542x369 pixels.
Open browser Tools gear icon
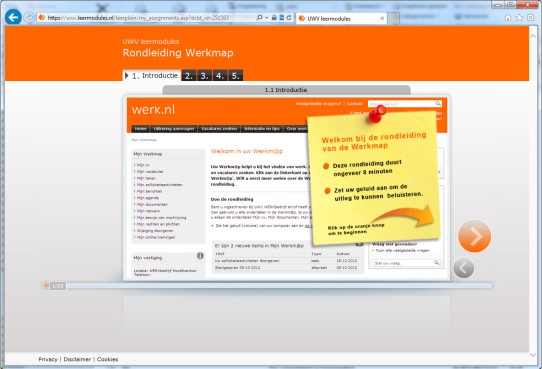click(x=531, y=18)
